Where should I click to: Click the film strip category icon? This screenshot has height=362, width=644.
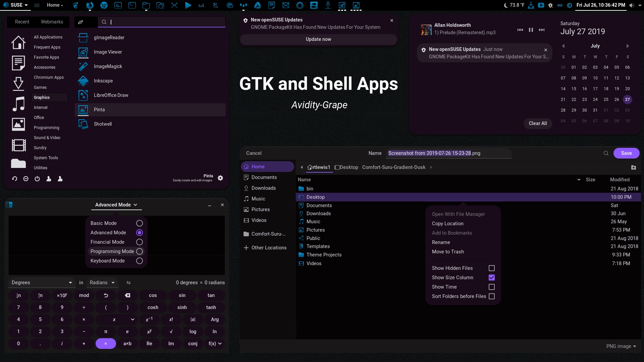pyautogui.click(x=18, y=145)
